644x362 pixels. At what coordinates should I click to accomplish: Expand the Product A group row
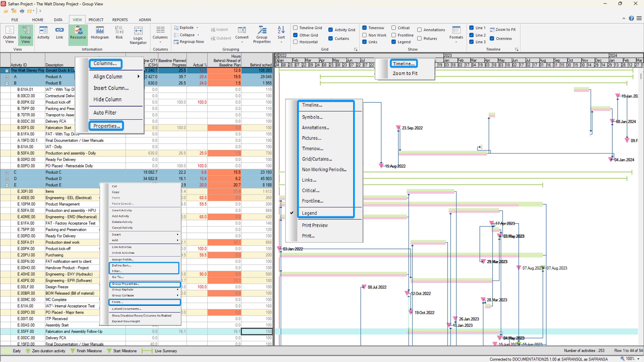pos(7,77)
